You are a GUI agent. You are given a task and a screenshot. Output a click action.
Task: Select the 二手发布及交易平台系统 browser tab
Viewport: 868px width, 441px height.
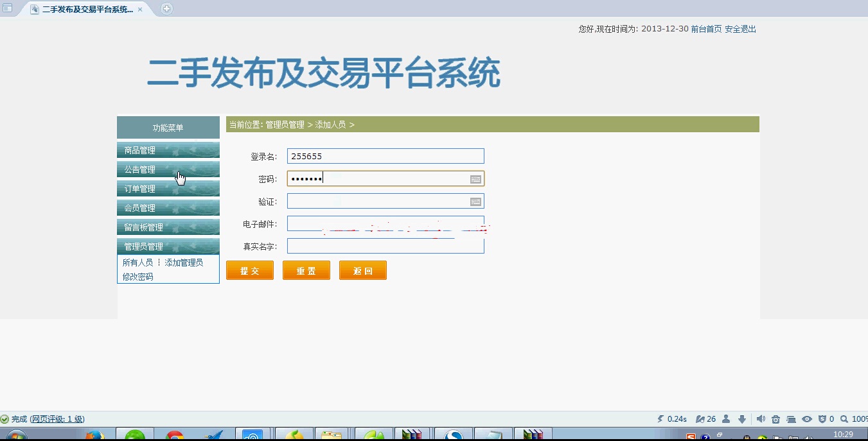(x=86, y=10)
